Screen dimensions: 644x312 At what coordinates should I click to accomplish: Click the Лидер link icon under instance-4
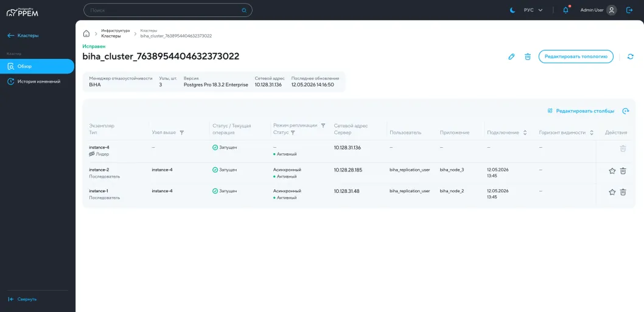[x=91, y=154]
